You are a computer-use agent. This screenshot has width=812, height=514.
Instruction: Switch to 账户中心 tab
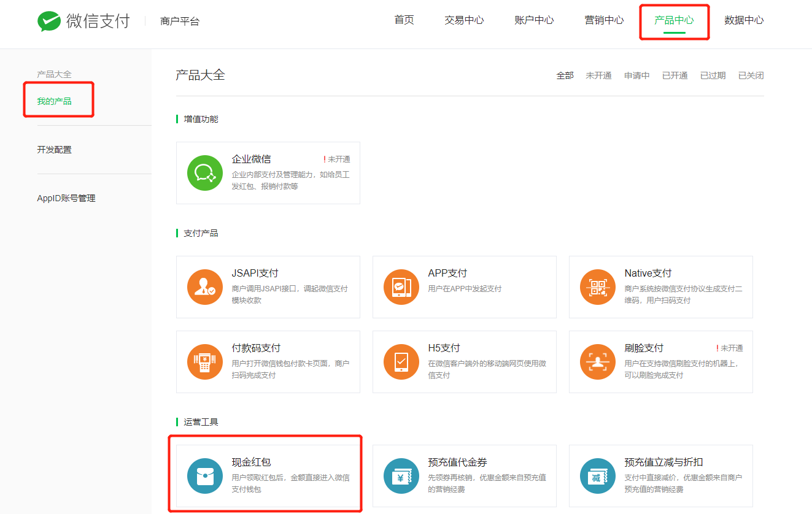click(534, 20)
